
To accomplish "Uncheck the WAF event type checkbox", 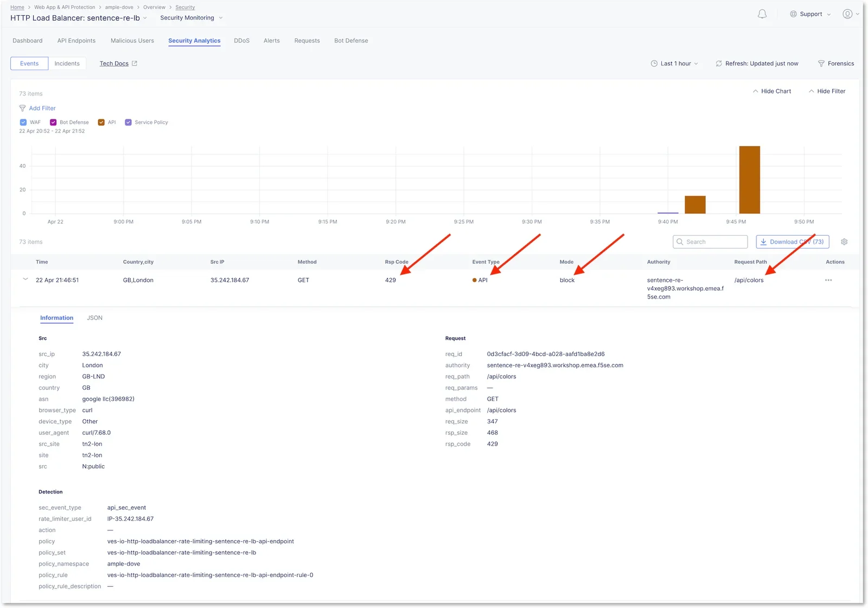I will pyautogui.click(x=23, y=123).
